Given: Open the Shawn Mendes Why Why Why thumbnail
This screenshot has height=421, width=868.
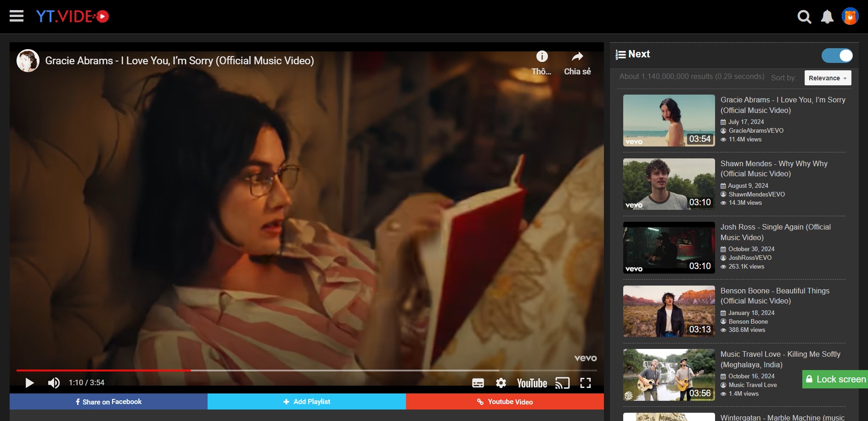Looking at the screenshot, I should (x=669, y=184).
